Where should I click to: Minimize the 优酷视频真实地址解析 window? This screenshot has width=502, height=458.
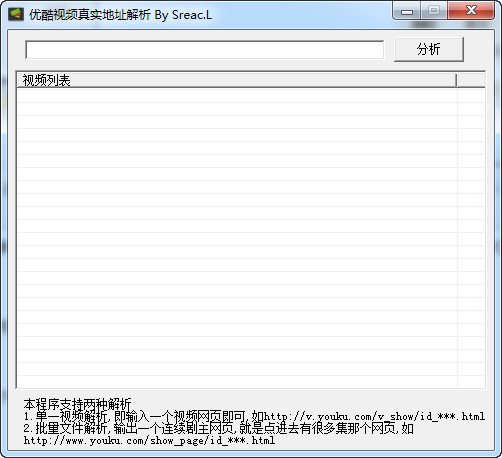[x=407, y=11]
